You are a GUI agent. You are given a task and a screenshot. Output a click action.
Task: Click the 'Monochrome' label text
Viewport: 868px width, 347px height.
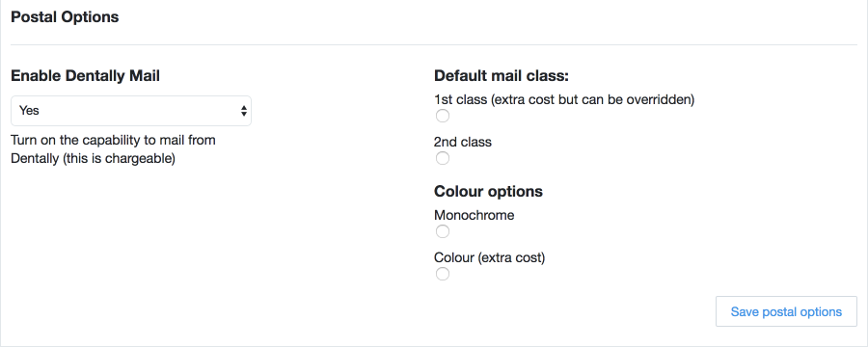(x=475, y=215)
